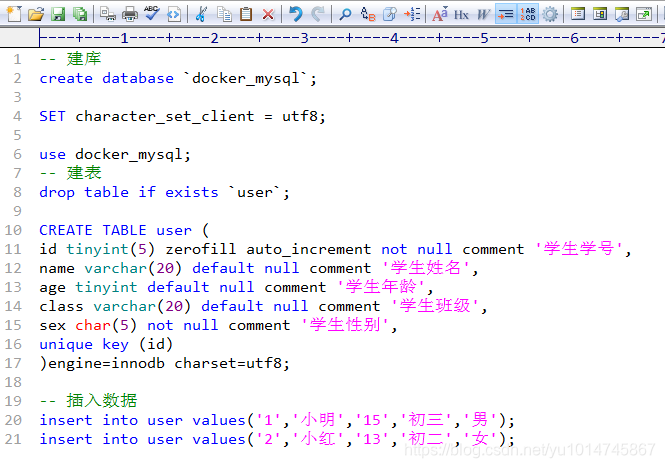Click the string '学生姓名'
Image resolution: width=665 pixels, height=468 pixels.
tap(426, 267)
